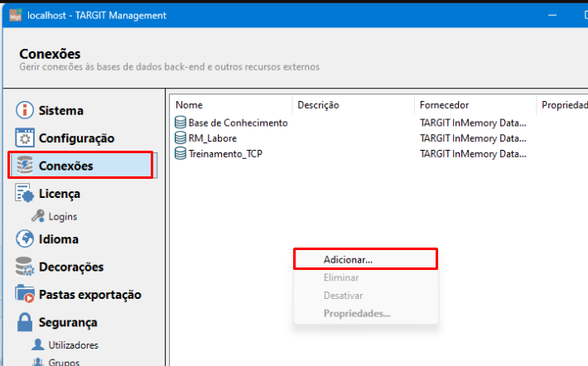Select the RM_Labore connection name
The width and height of the screenshot is (588, 366).
point(213,138)
